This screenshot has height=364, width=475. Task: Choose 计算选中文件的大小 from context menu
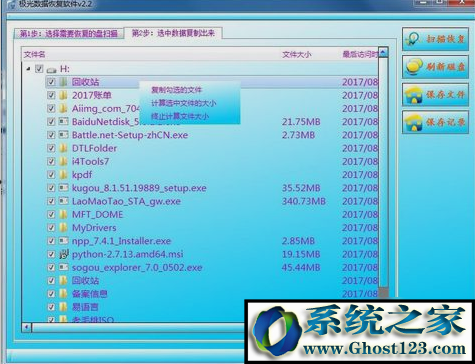[x=184, y=103]
